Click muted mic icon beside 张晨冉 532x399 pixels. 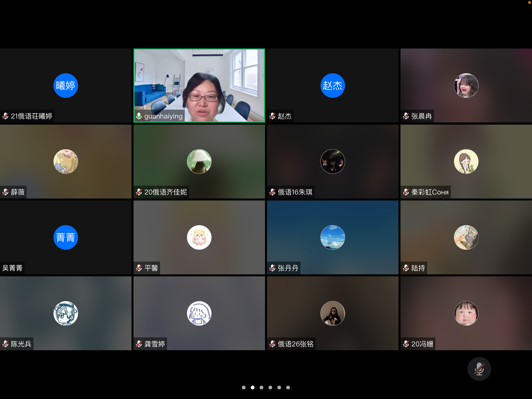tap(406, 116)
